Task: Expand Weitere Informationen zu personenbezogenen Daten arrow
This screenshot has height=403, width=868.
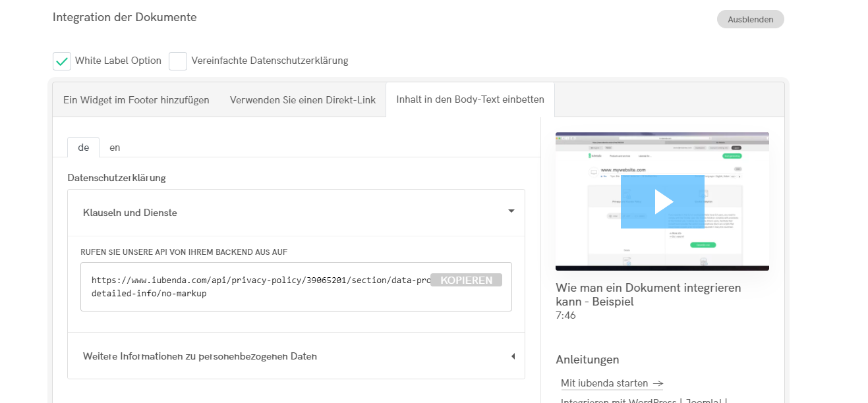Action: 512,356
